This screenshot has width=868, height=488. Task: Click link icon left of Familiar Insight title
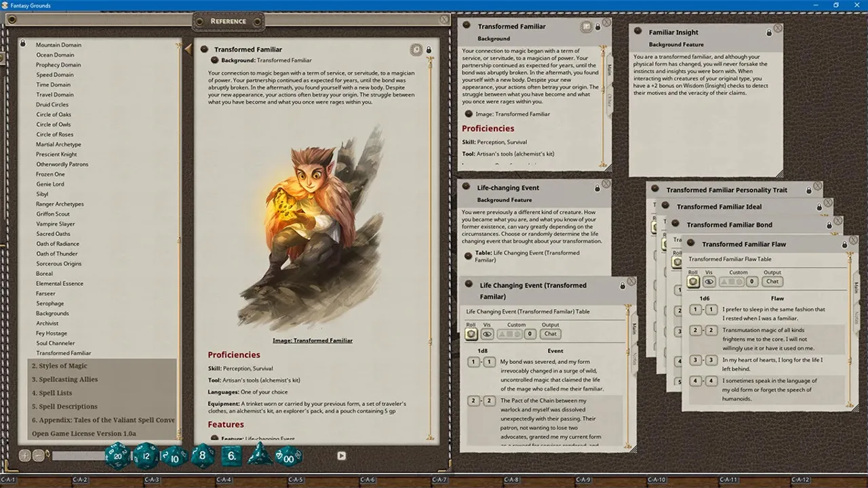click(637, 31)
